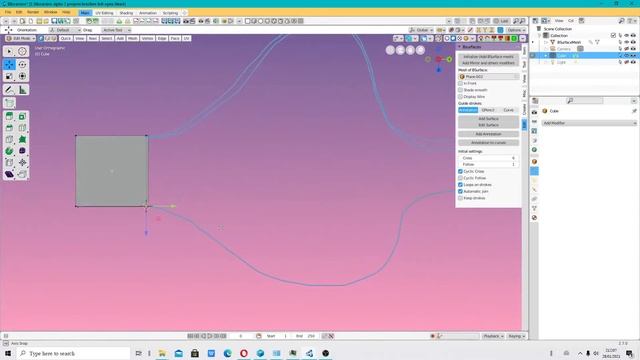Open the Modifier properties tab icon
The height and width of the screenshot is (360, 640).
coord(534,171)
